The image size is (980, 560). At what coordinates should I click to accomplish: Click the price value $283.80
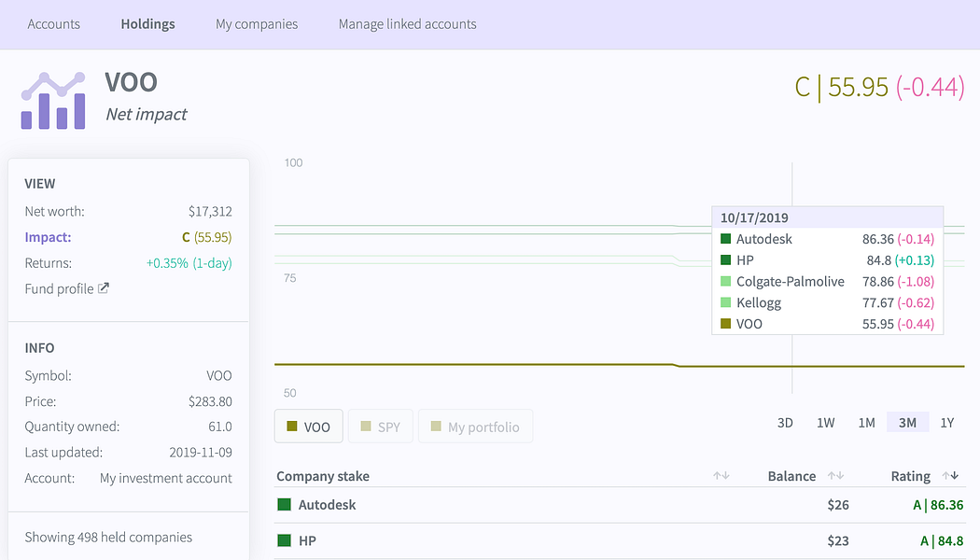tap(210, 401)
